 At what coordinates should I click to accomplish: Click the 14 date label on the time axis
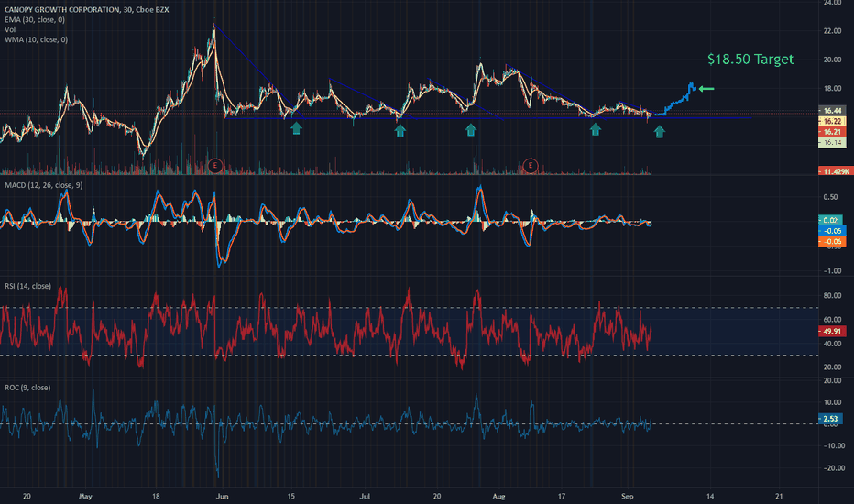tap(710, 497)
